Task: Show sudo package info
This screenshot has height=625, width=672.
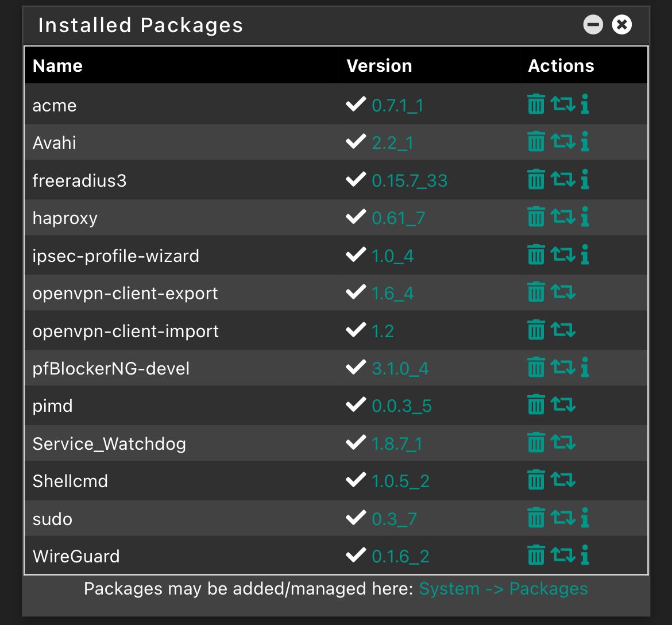Action: [585, 518]
